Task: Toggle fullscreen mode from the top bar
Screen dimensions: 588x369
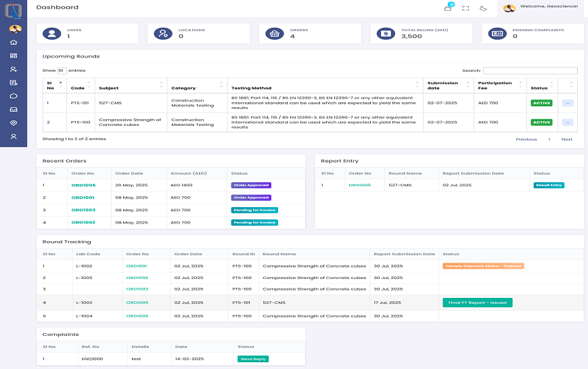Action: [x=466, y=8]
